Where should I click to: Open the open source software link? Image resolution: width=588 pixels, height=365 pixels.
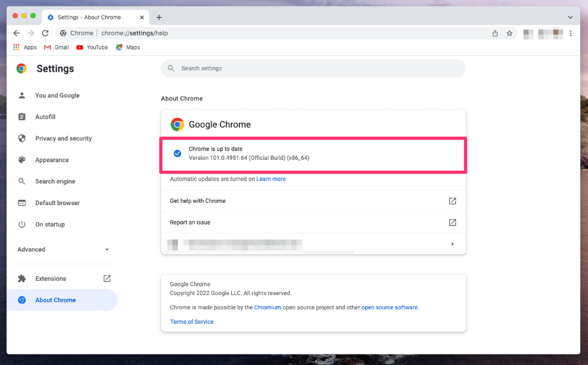click(390, 307)
